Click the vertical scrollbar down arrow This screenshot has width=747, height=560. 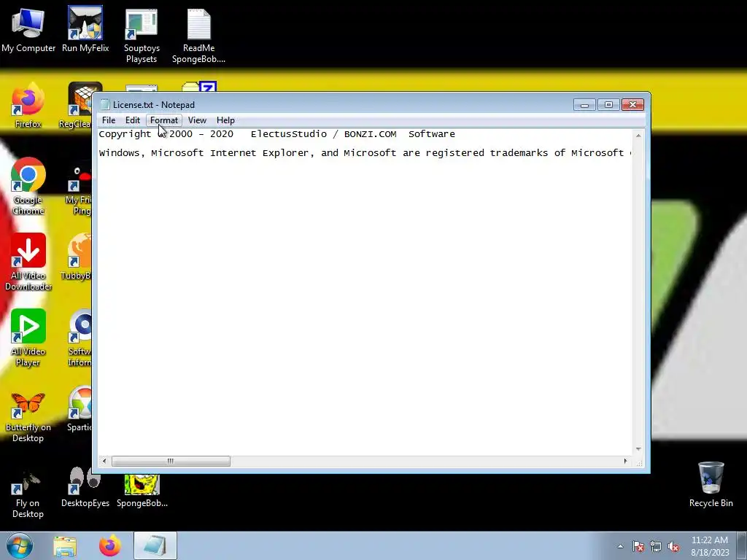click(638, 449)
